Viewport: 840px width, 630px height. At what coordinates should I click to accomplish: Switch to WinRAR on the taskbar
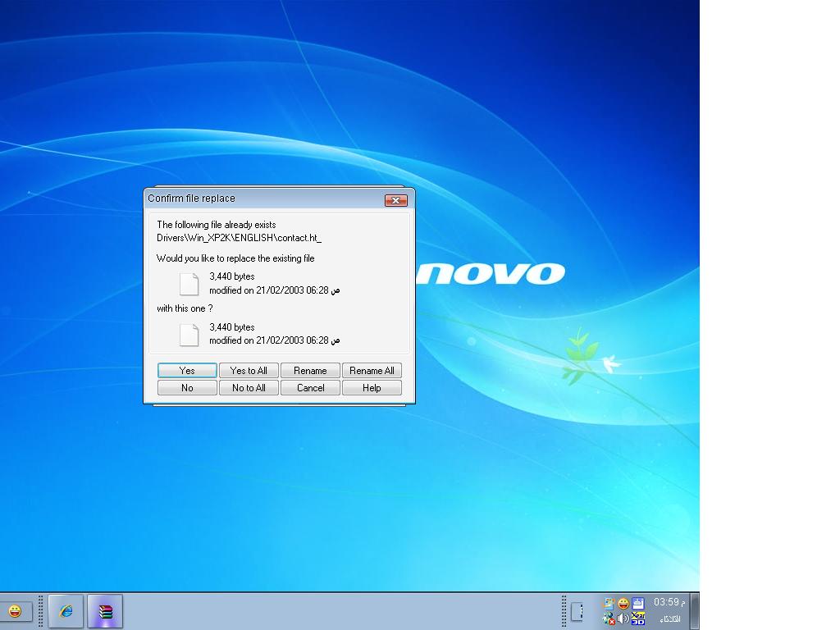click(105, 610)
